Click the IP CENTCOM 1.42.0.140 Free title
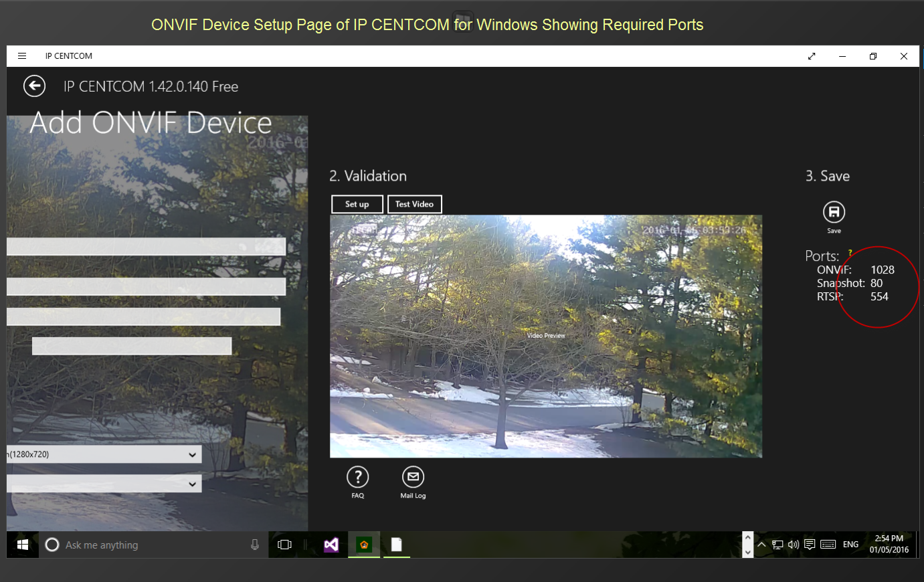Screen dimensions: 924x582 tap(151, 87)
